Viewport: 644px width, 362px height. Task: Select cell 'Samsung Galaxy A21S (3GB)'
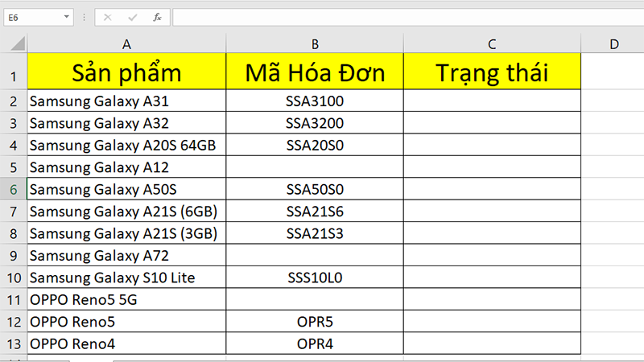(126, 233)
